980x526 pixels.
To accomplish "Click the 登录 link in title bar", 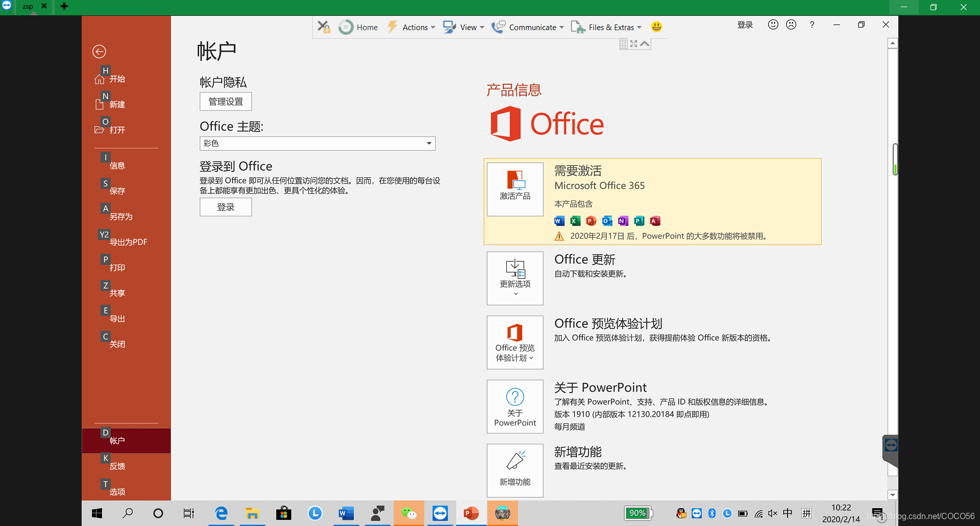I will click(745, 25).
